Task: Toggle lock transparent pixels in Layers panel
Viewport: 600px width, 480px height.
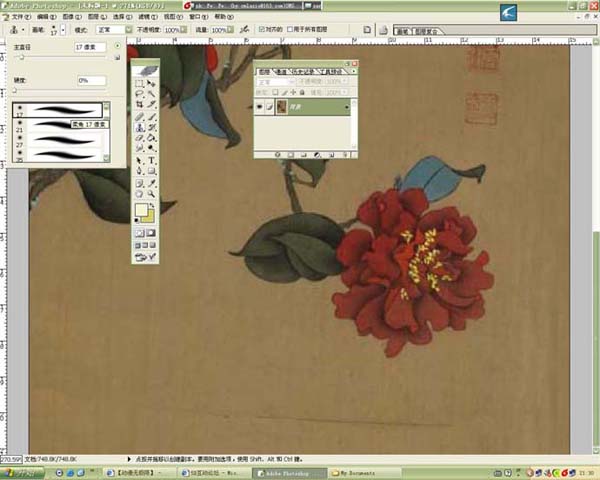Action: point(275,92)
